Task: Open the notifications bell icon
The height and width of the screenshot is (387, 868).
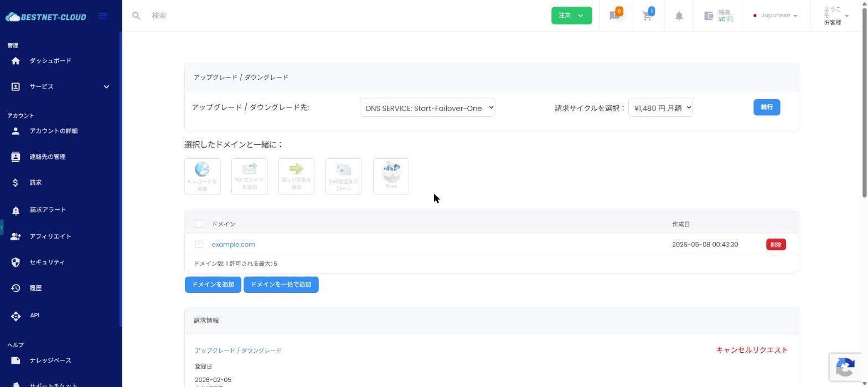Action: point(679,16)
